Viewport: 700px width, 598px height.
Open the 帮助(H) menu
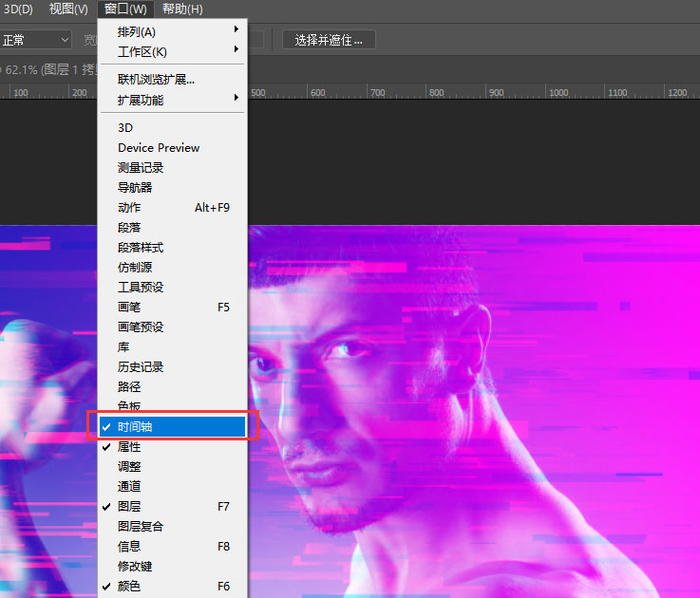click(x=182, y=9)
